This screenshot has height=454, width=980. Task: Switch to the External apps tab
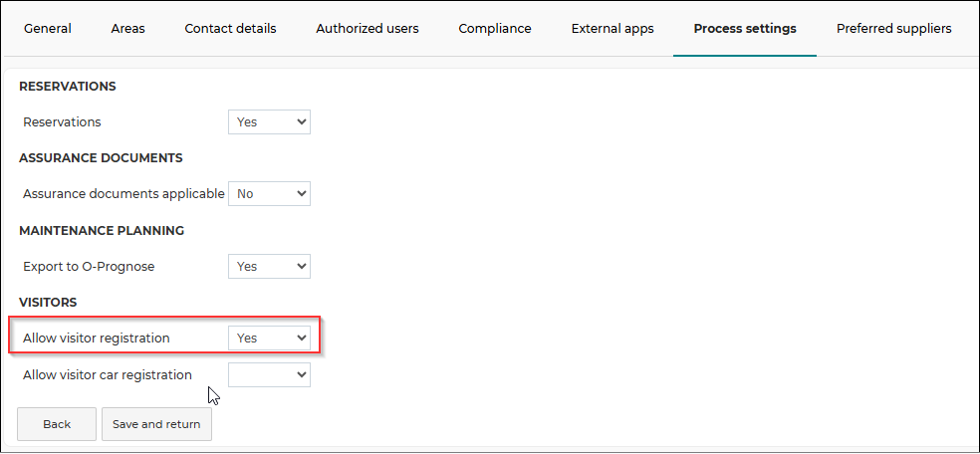click(x=612, y=29)
